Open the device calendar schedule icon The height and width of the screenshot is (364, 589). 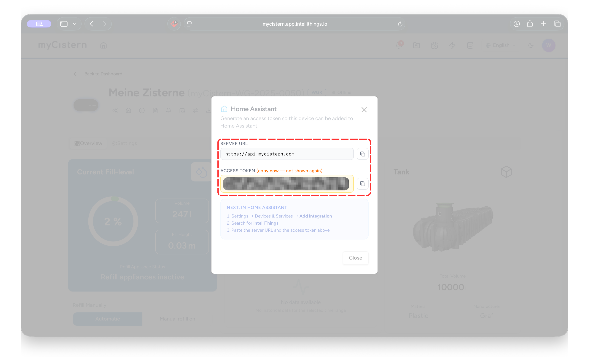pyautogui.click(x=182, y=110)
